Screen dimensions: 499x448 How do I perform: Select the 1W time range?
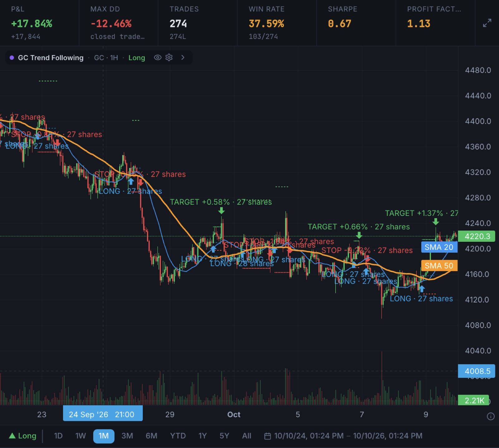tap(80, 436)
